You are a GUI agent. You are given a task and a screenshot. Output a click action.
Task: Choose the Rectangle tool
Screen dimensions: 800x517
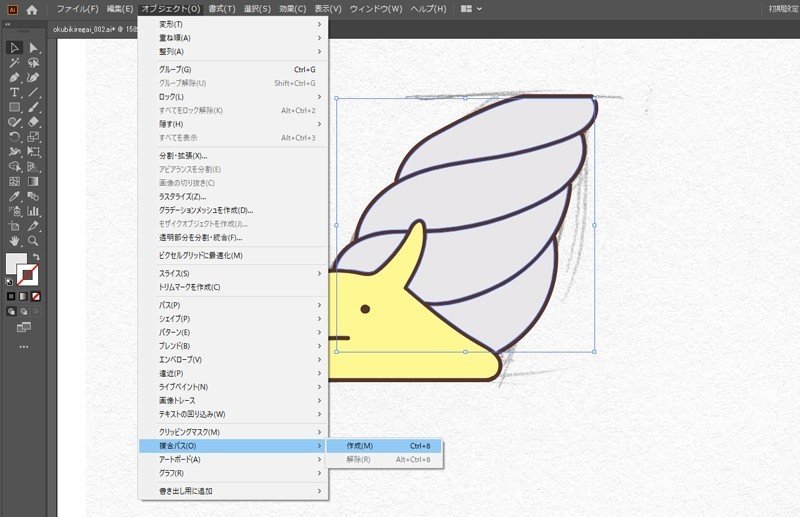click(x=14, y=107)
